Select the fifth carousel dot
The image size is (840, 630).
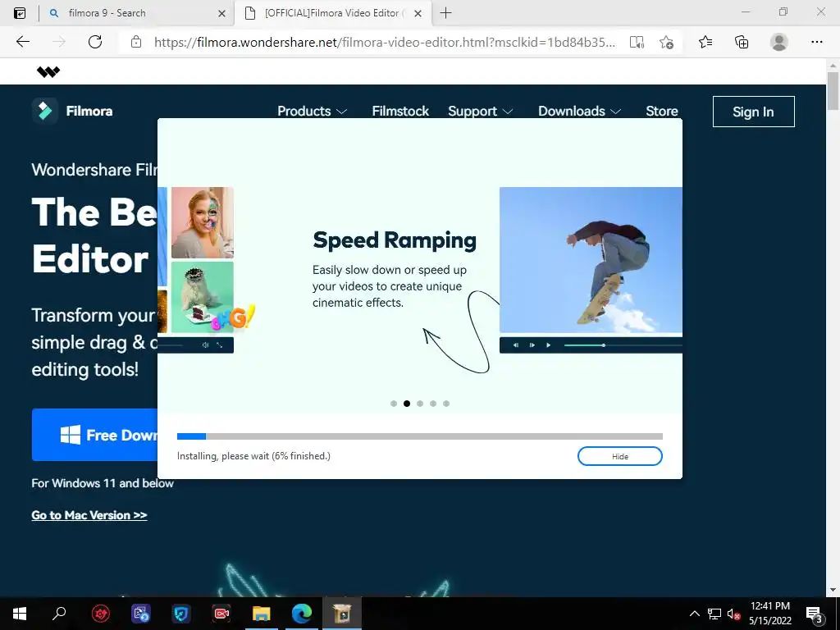click(x=446, y=404)
